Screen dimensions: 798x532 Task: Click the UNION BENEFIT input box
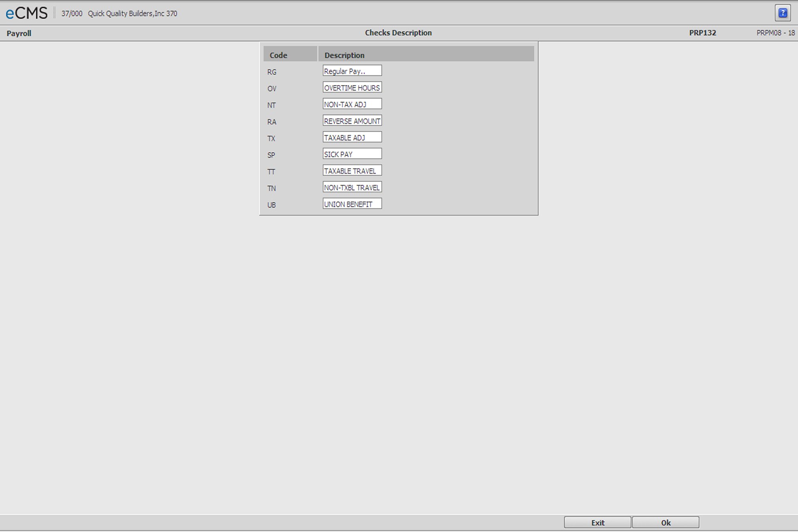pos(352,203)
